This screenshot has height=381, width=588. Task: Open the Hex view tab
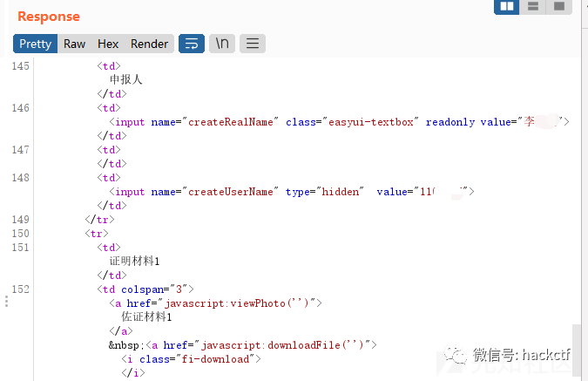(x=108, y=44)
